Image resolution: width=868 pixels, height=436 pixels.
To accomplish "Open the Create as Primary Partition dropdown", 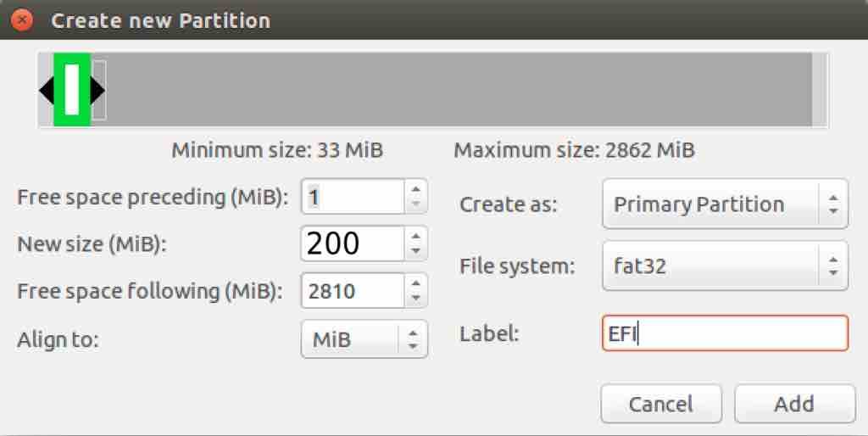I will [x=726, y=204].
